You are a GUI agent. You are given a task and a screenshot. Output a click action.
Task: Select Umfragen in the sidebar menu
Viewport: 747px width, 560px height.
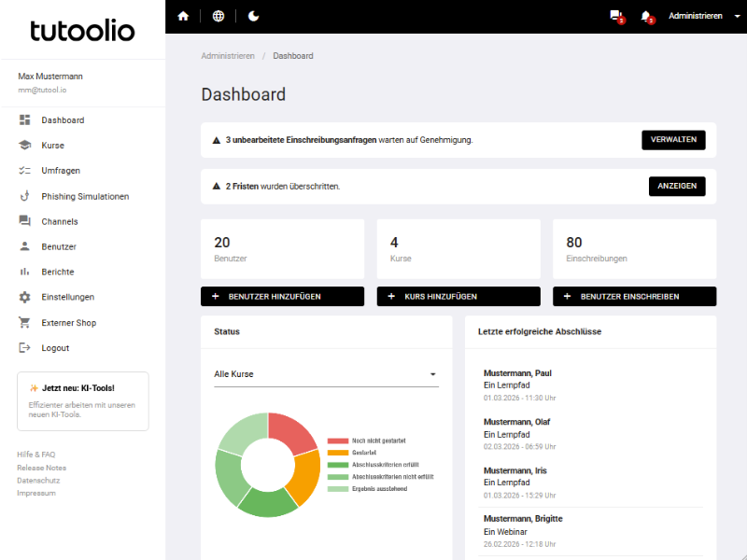pos(61,171)
